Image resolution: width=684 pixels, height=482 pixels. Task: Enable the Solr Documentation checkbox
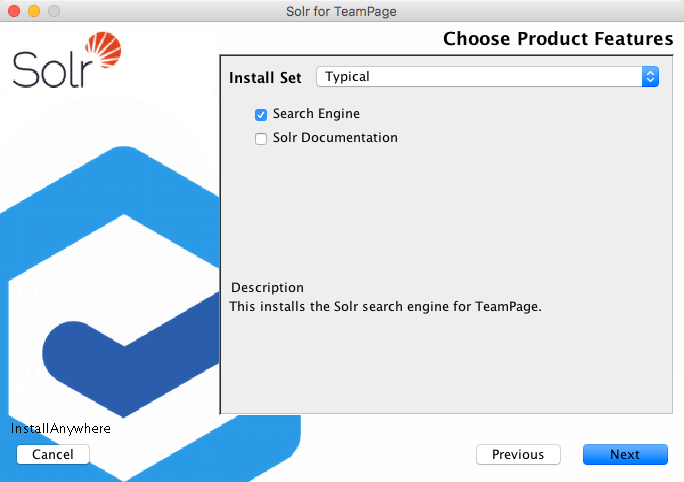point(261,139)
